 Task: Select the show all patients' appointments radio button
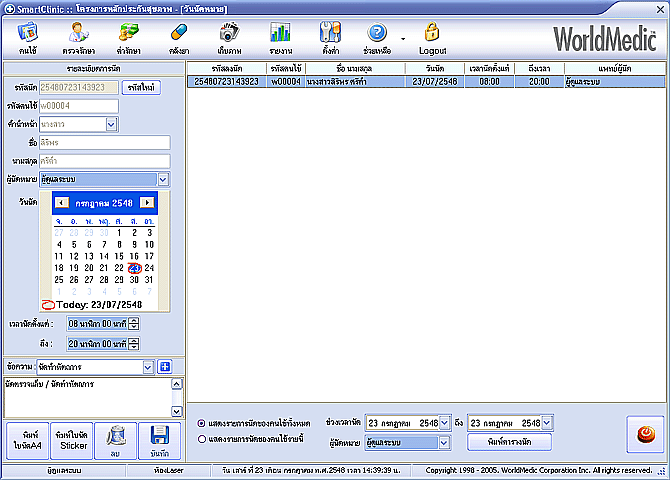click(202, 423)
